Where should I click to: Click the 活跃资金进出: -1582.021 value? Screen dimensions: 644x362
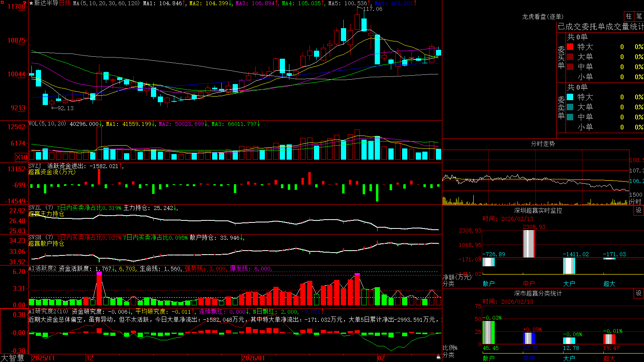point(83,166)
